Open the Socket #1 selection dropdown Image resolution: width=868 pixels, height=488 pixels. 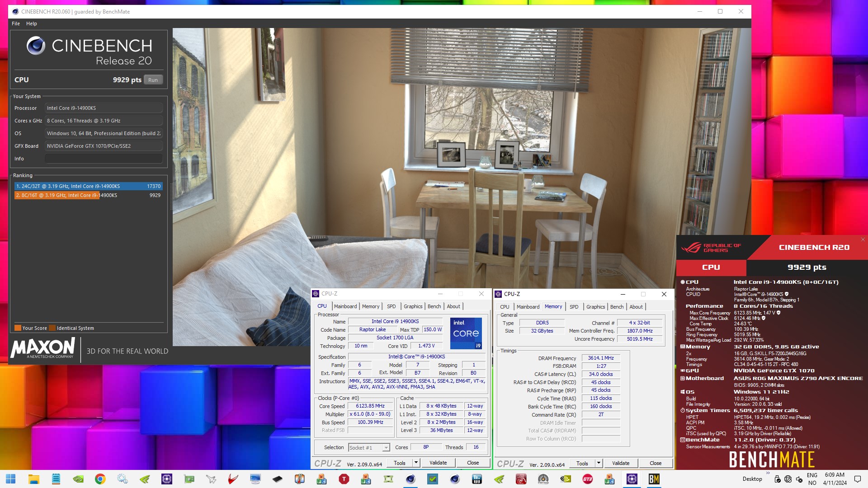(x=369, y=447)
